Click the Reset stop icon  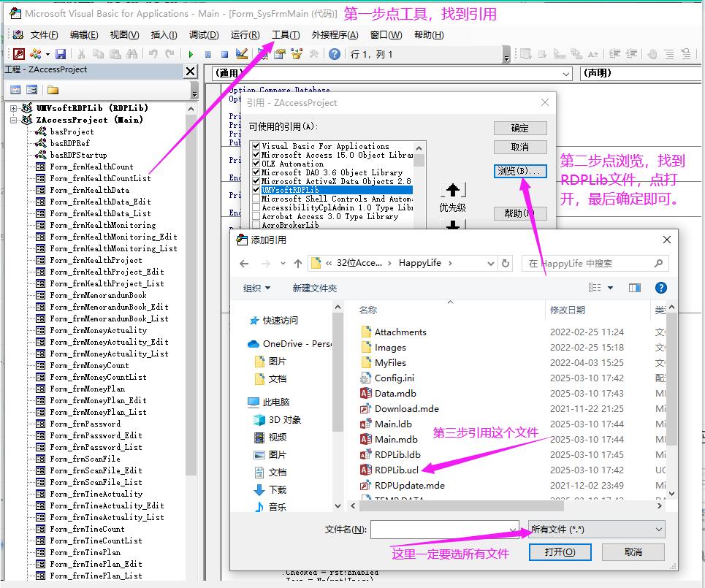click(224, 54)
